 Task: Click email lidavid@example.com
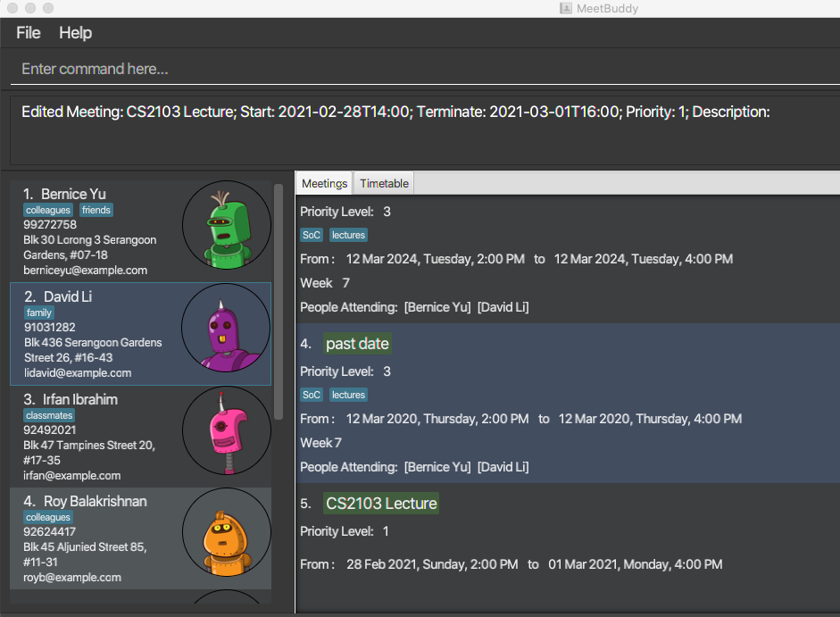(x=78, y=372)
